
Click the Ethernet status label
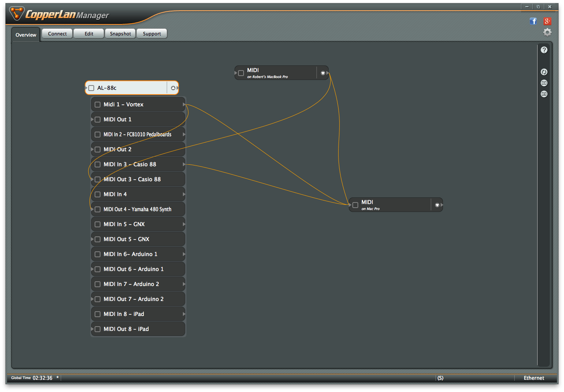[x=534, y=378]
